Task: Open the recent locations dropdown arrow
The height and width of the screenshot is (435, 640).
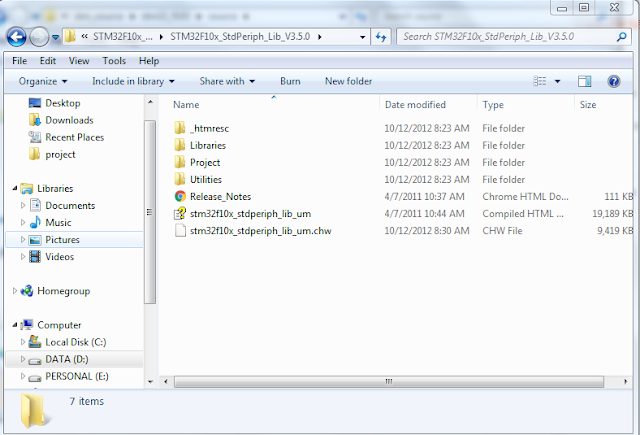Action: click(55, 38)
